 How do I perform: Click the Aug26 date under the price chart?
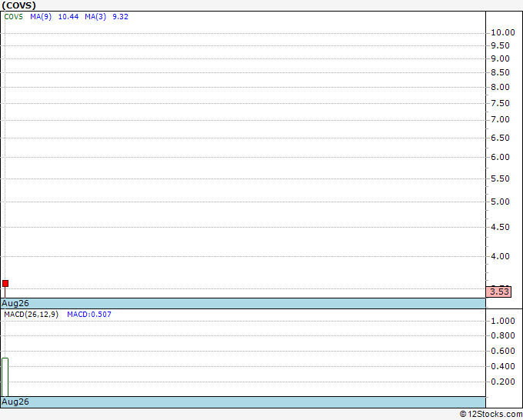[x=15, y=303]
